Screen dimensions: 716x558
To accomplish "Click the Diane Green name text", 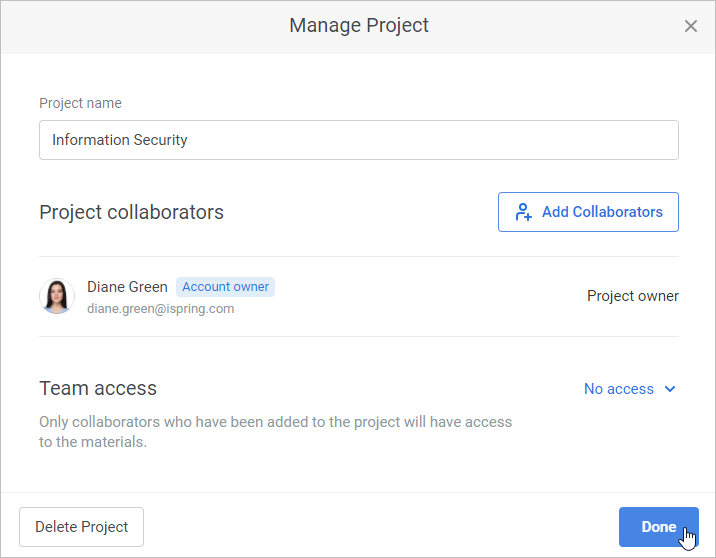I will pos(127,287).
